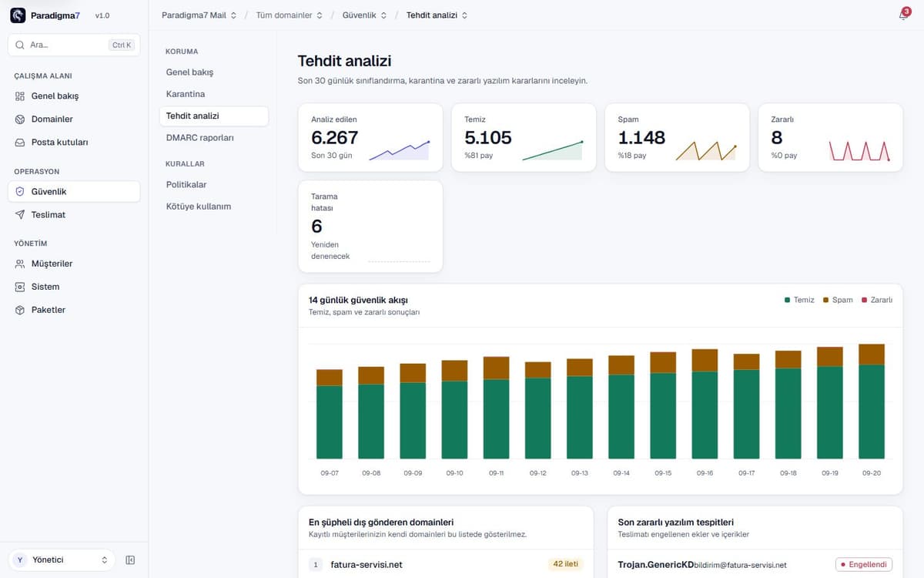Click the Genel bakış grid icon in sidebar

click(x=20, y=96)
